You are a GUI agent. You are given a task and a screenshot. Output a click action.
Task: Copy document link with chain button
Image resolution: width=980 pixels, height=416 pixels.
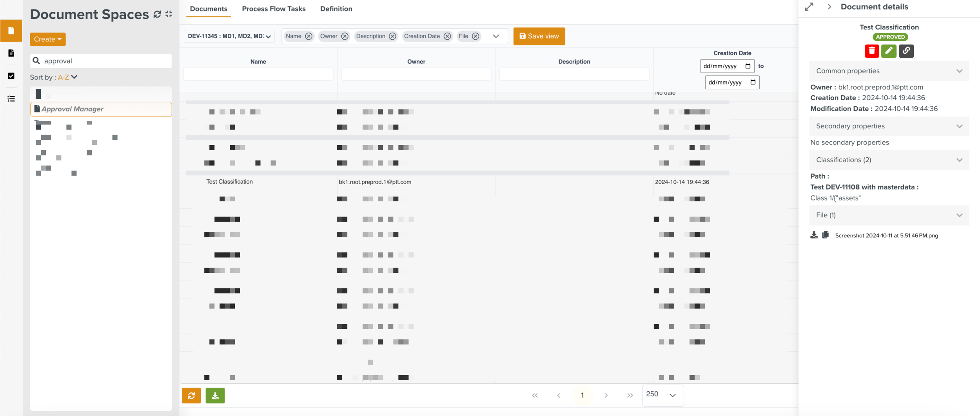(906, 51)
